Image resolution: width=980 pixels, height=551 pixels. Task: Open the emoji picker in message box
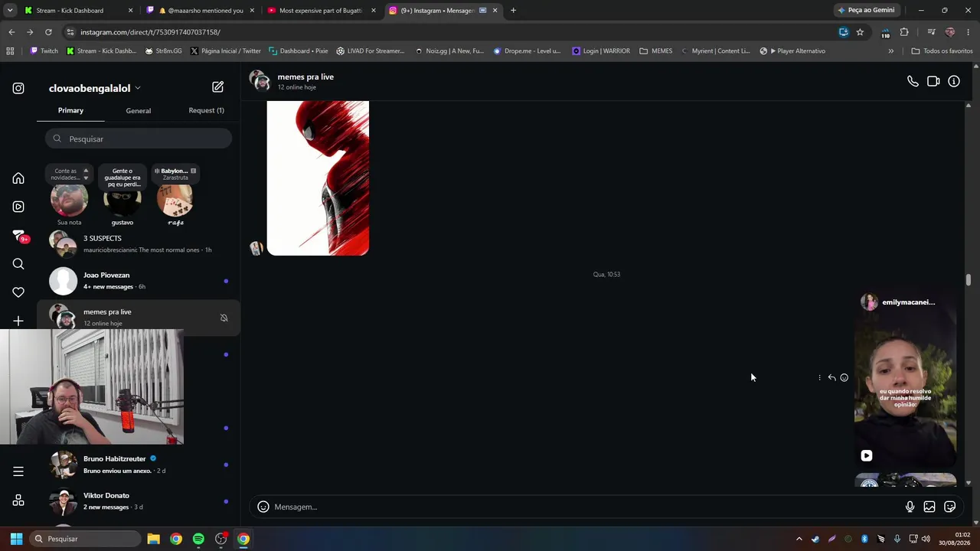click(263, 507)
